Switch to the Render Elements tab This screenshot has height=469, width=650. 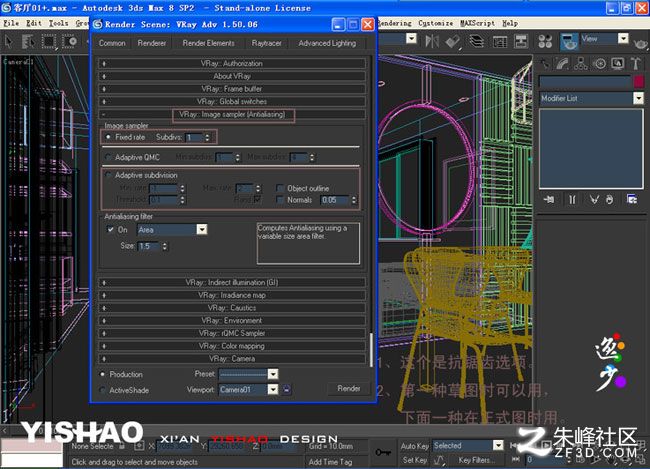click(x=209, y=43)
